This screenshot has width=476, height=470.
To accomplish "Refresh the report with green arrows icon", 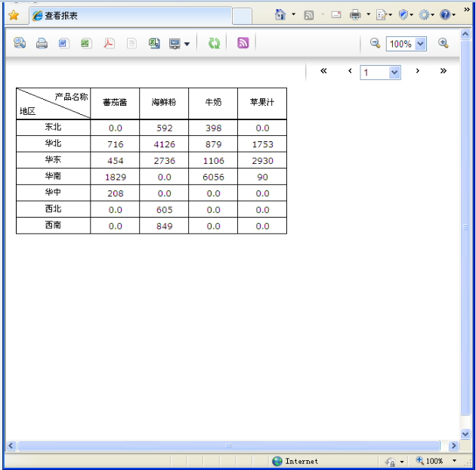I will pos(214,43).
